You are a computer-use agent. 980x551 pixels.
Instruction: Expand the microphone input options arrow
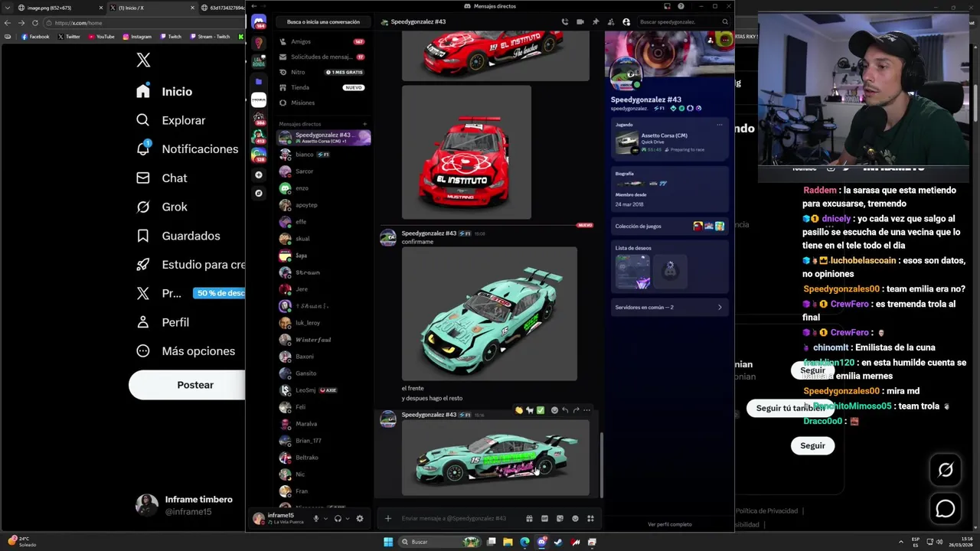point(325,518)
